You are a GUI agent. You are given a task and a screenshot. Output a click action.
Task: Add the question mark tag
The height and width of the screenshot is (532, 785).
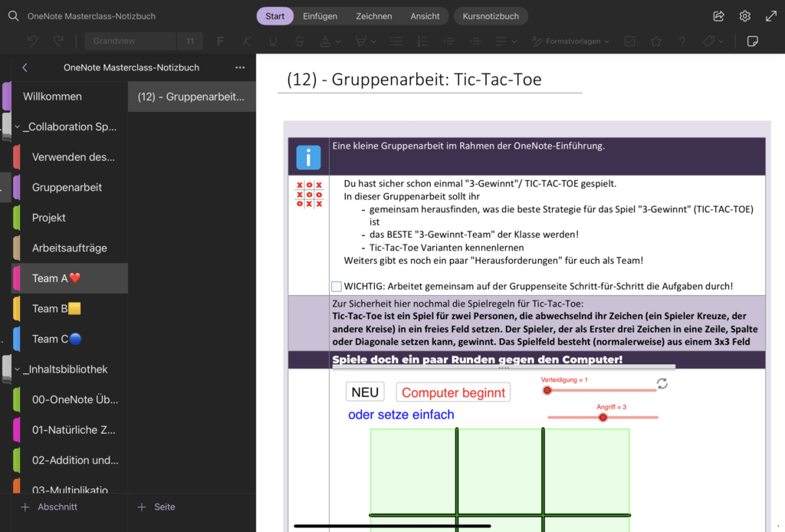[682, 41]
